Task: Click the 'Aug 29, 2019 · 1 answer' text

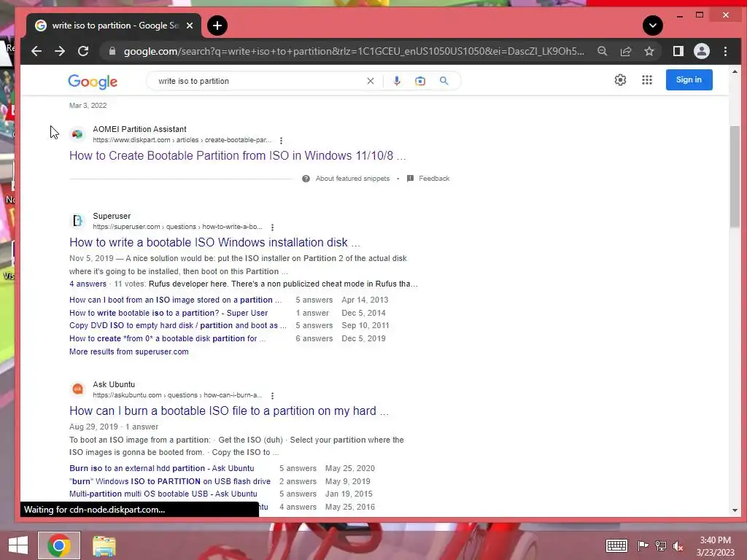Action: click(114, 427)
